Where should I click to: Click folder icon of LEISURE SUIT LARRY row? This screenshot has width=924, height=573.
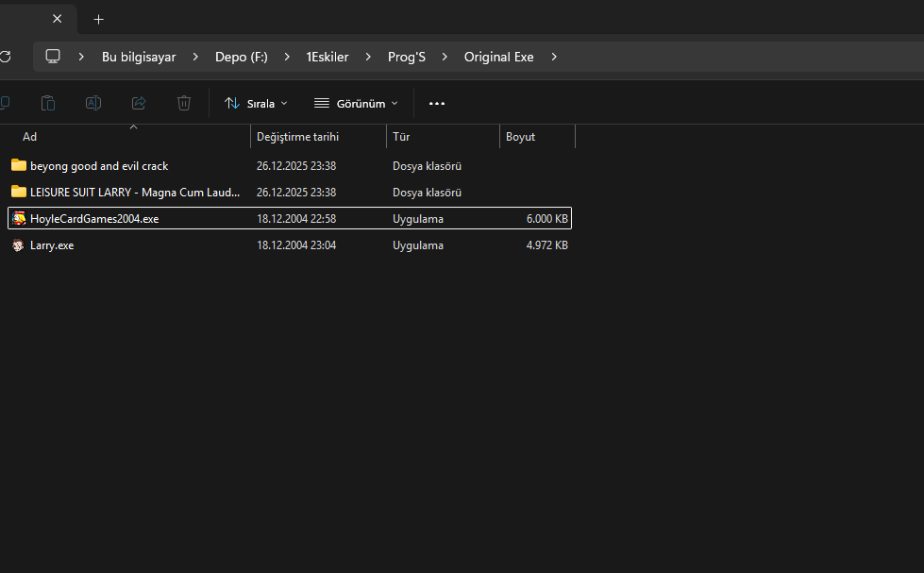pos(19,192)
